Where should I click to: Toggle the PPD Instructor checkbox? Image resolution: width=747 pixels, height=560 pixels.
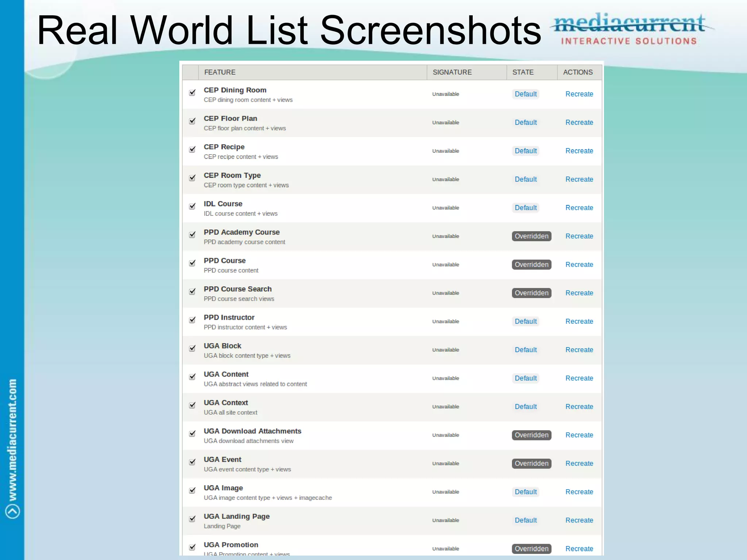click(192, 320)
